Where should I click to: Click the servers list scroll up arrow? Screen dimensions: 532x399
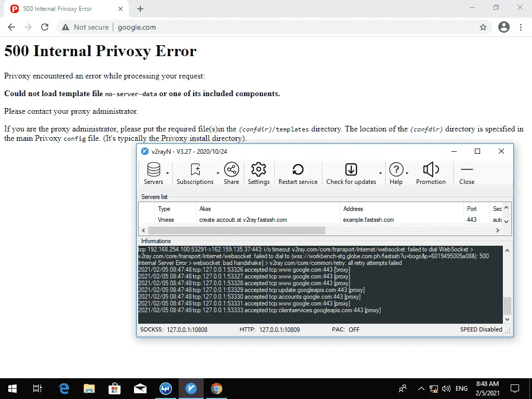(x=506, y=207)
